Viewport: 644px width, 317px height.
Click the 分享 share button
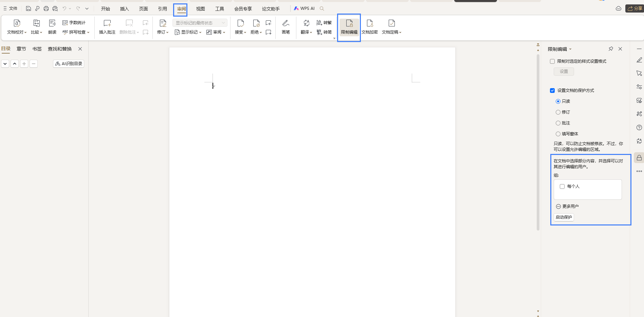tap(635, 8)
